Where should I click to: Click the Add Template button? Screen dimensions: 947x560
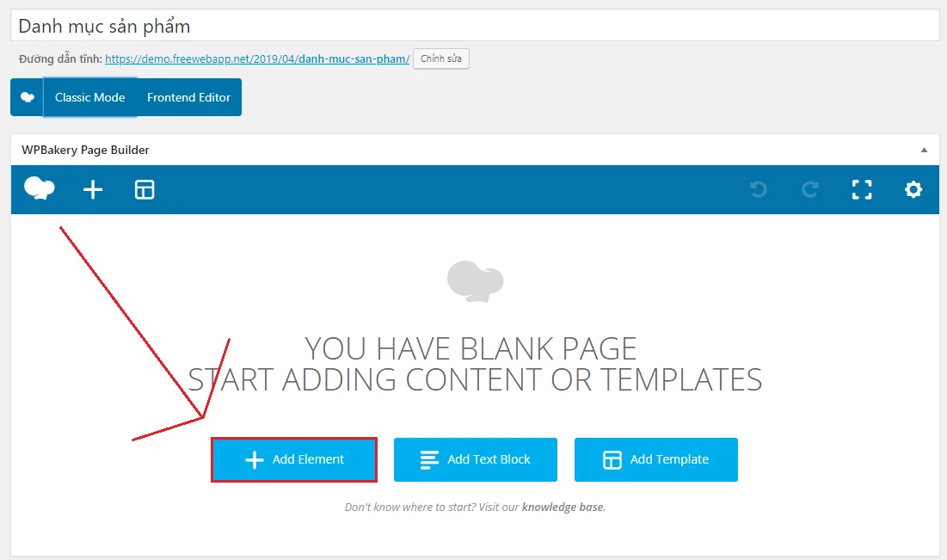656,459
